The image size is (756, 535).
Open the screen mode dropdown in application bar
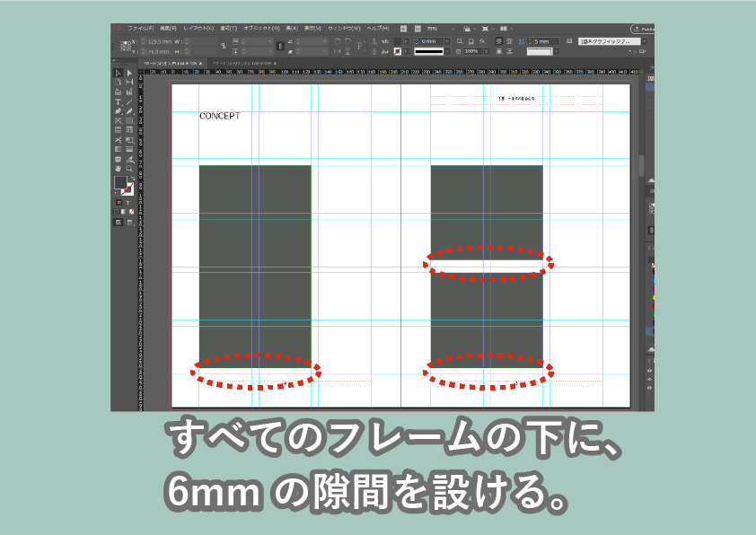coord(487,29)
